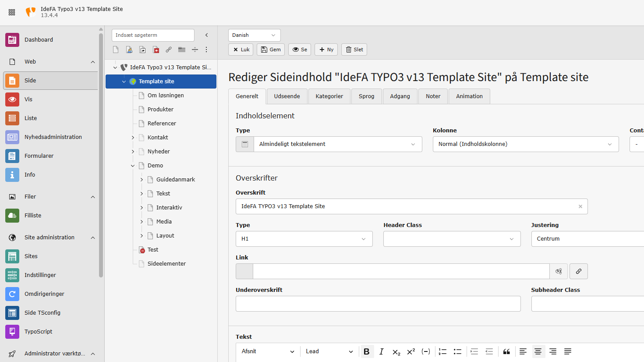
Task: Start a numbered list in the text editor
Action: point(442,351)
